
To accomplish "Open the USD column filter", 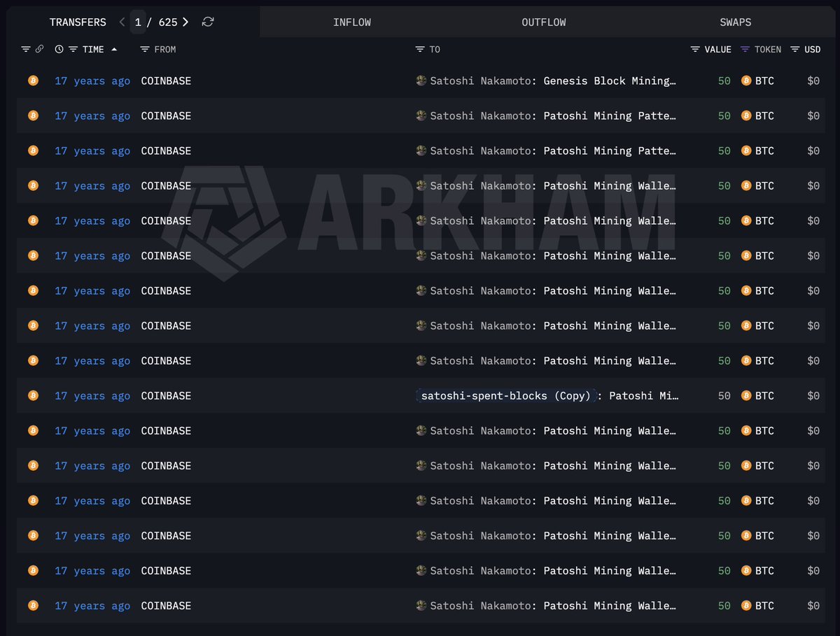I will point(795,49).
